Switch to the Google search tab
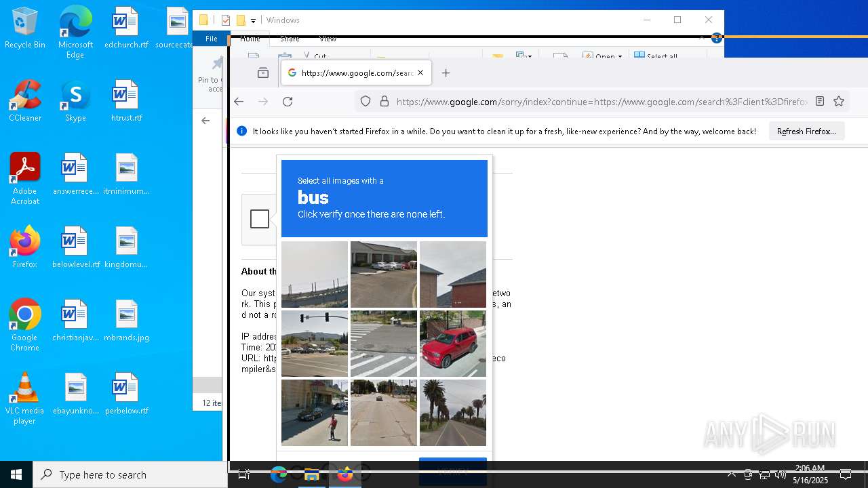Screen dimensions: 868x488 356,73
